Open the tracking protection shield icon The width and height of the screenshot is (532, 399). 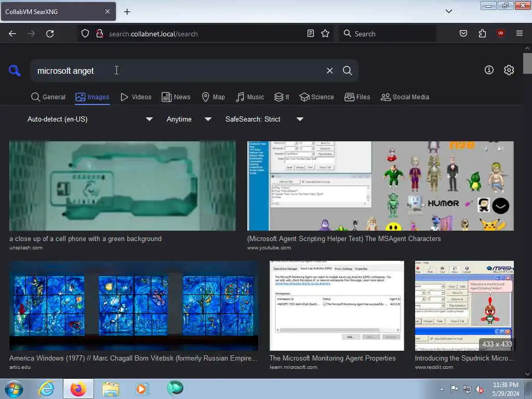[85, 34]
